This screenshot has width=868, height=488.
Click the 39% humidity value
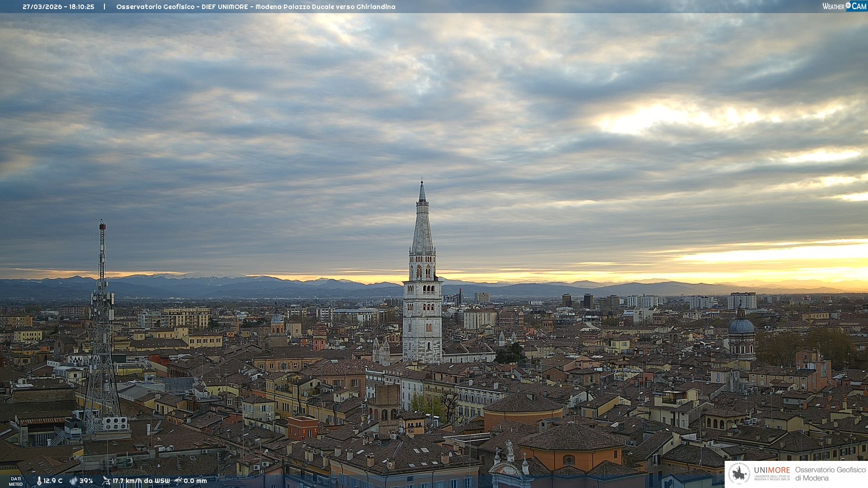pos(86,481)
